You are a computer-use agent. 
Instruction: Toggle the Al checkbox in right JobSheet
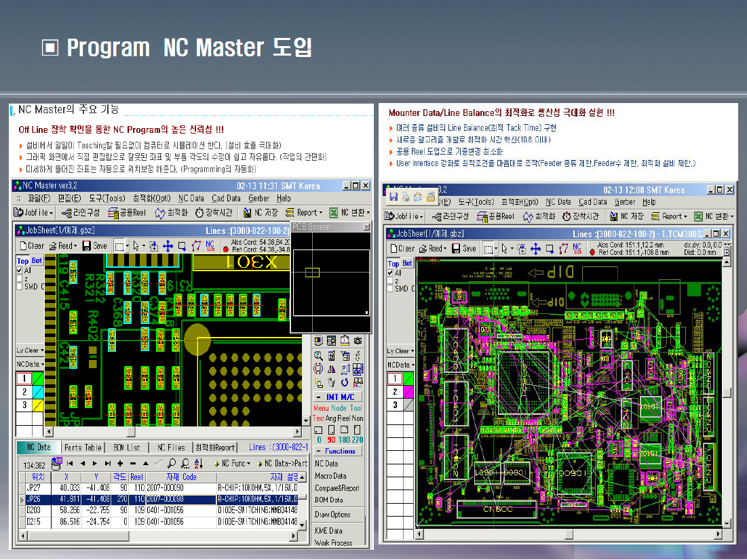(x=390, y=273)
